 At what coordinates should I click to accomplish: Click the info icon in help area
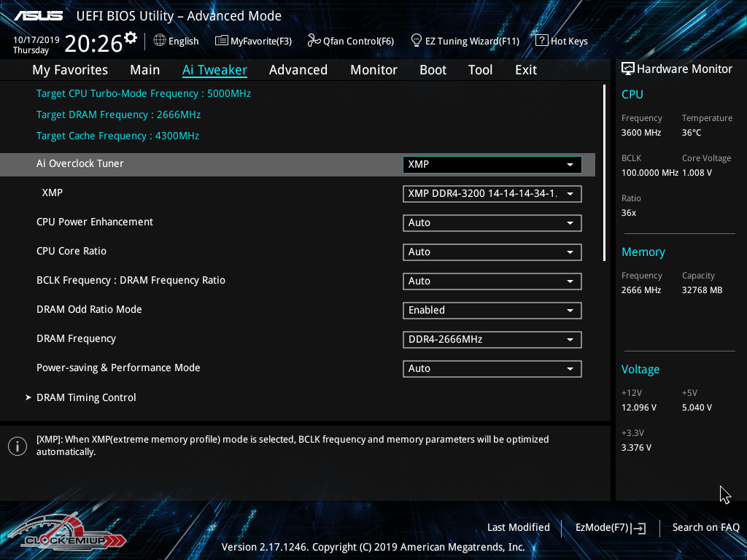point(18,446)
